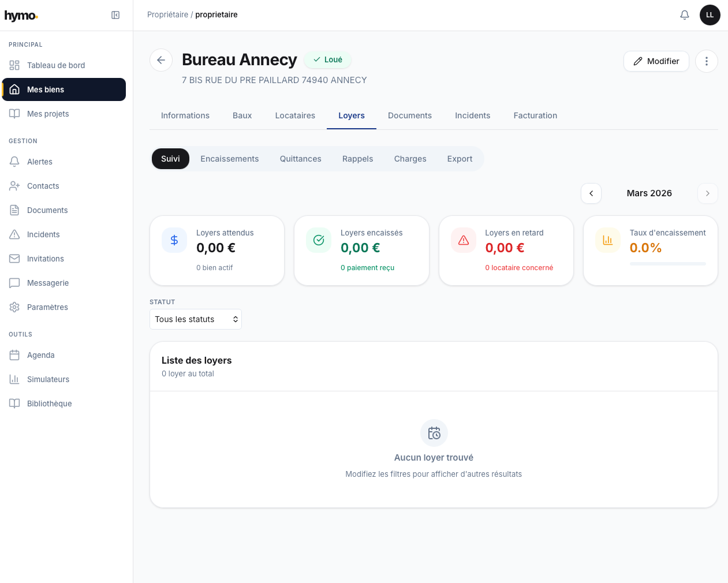The image size is (728, 583).
Task: Click the previous month chevron before Mars 2026
Action: click(x=591, y=193)
